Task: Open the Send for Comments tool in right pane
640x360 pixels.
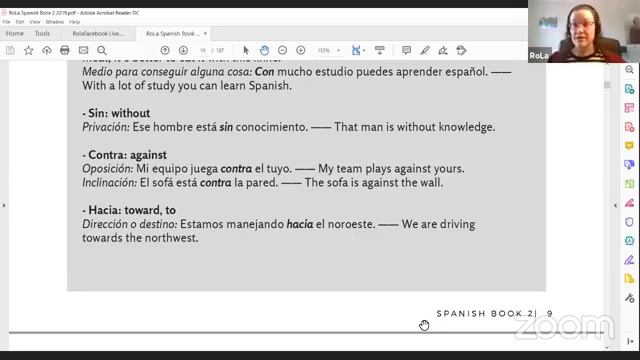Action: [629, 164]
